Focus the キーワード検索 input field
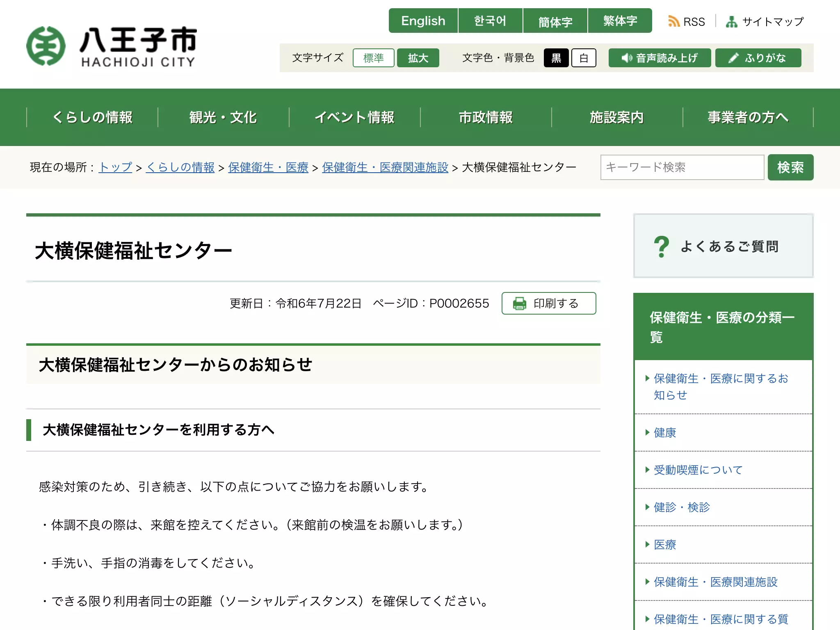840x630 pixels. pyautogui.click(x=682, y=167)
